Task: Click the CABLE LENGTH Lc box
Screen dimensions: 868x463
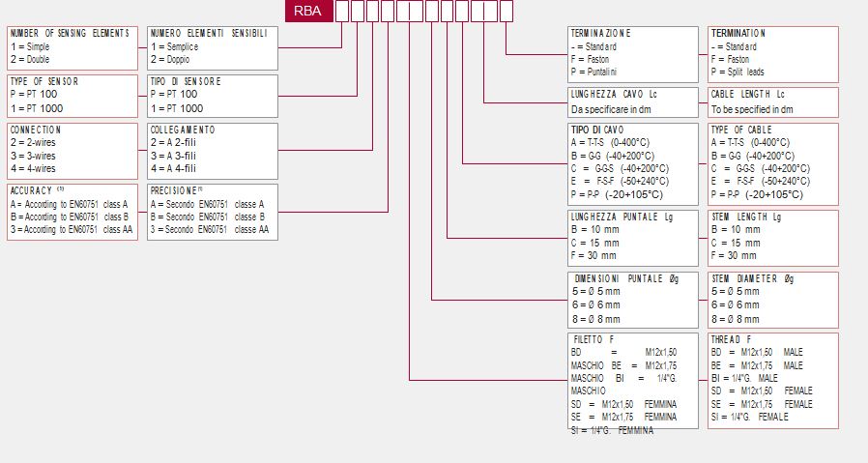Action: point(772,101)
